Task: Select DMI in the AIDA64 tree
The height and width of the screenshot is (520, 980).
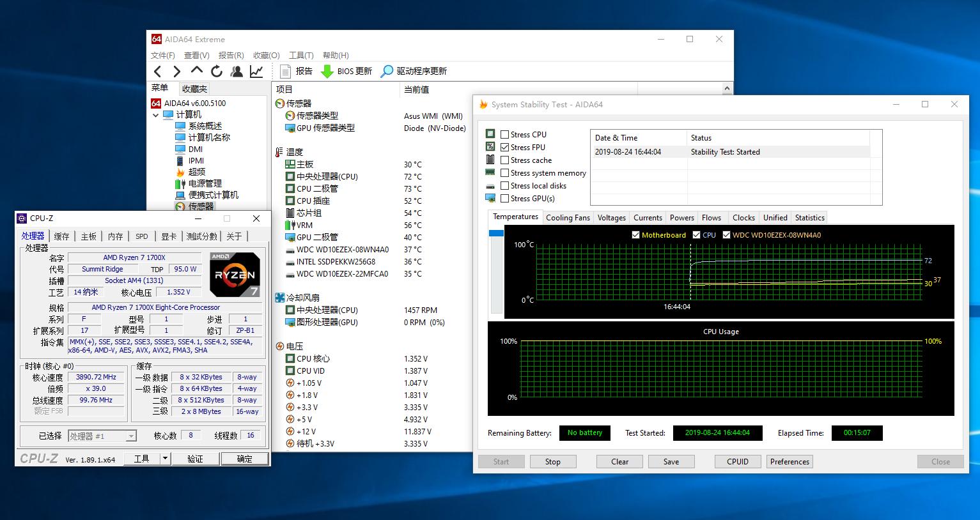Action: tap(195, 149)
